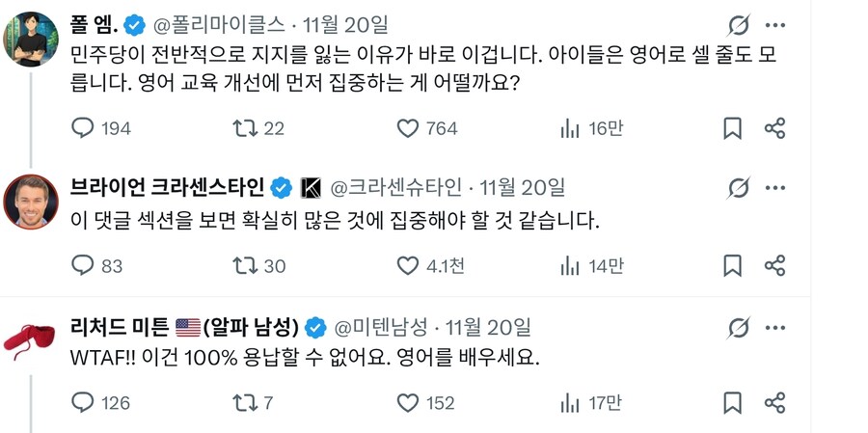
Task: Like 브라이언 크라센스타인's tweet with 4.1천 likes
Action: (409, 265)
